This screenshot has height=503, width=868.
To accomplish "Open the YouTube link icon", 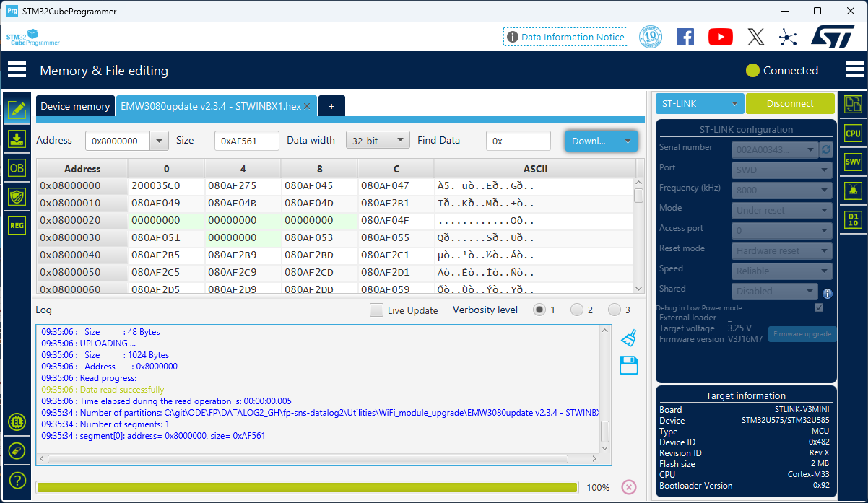I will [720, 37].
